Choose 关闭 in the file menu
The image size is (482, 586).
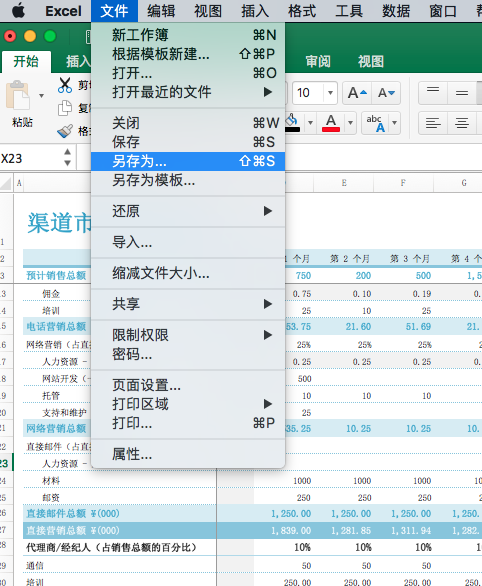point(188,123)
